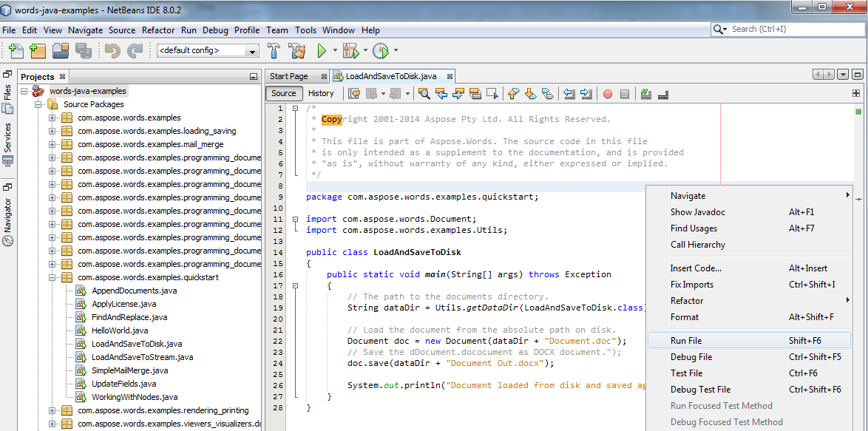868x431 pixels.
Task: Click the Build Project hammer icon
Action: tap(273, 51)
